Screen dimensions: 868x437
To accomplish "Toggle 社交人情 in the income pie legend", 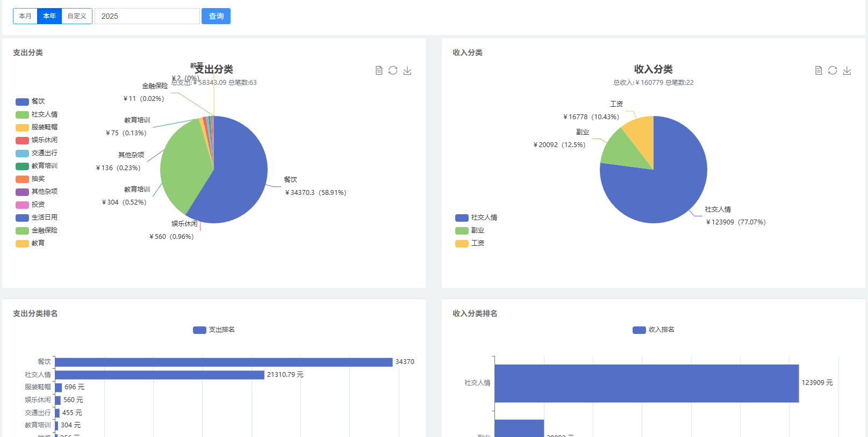I will tap(476, 217).
